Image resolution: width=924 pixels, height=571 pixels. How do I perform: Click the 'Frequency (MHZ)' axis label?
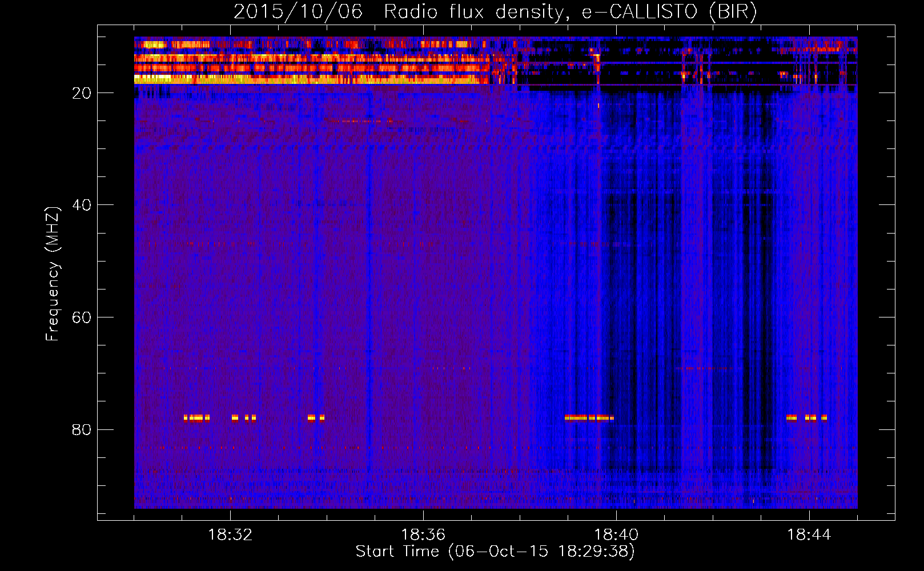pos(53,274)
